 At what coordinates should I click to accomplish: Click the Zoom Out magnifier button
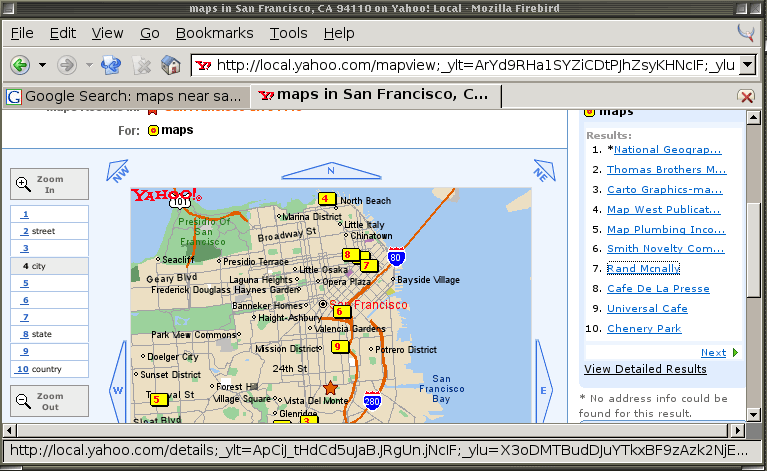click(x=49, y=401)
